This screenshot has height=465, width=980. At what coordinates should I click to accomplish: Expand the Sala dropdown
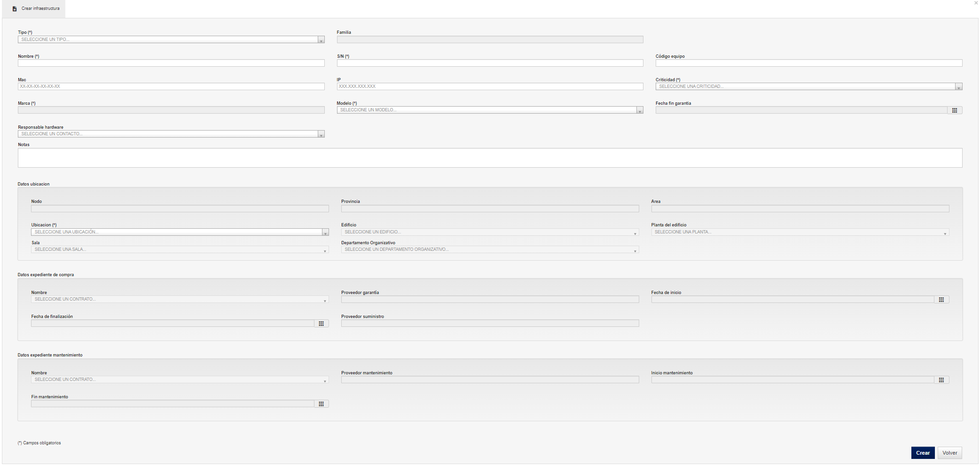tap(180, 249)
